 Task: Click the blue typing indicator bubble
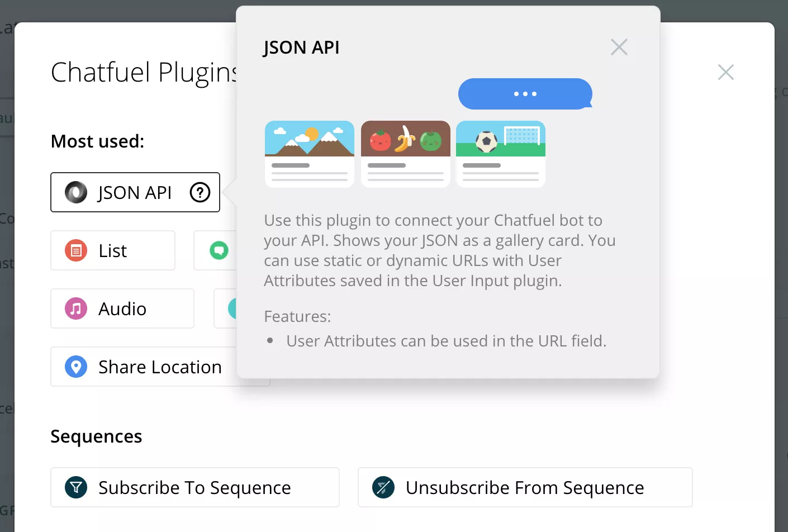pos(525,93)
